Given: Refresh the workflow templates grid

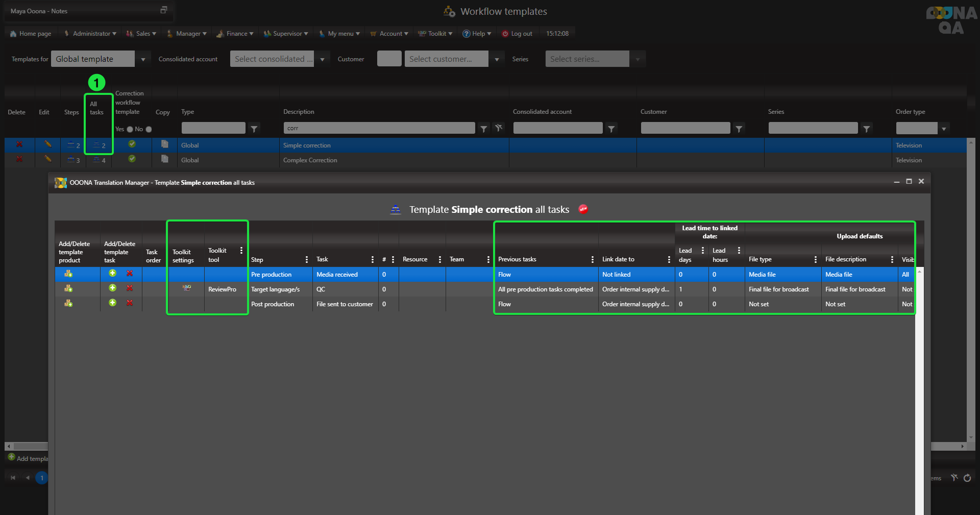Looking at the screenshot, I should pos(967,478).
